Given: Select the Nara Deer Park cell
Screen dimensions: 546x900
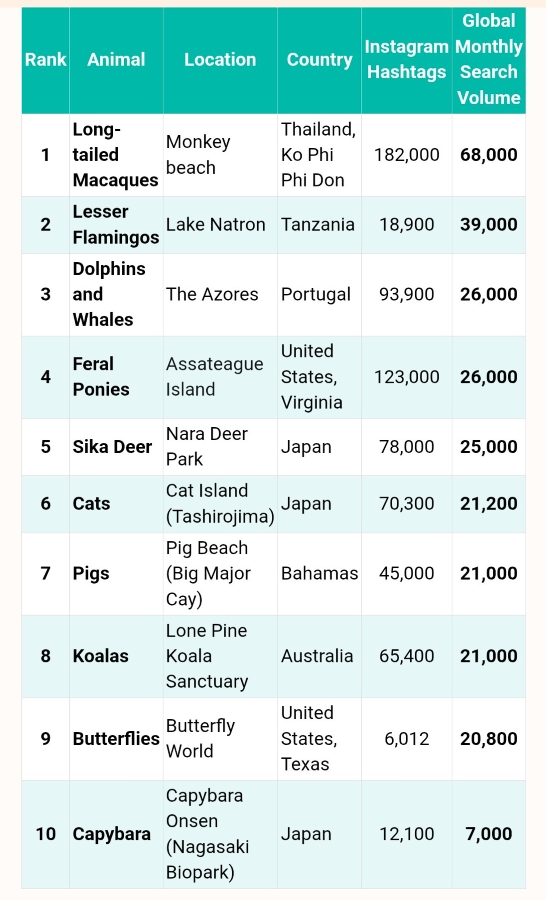Looking at the screenshot, I should coord(220,447).
